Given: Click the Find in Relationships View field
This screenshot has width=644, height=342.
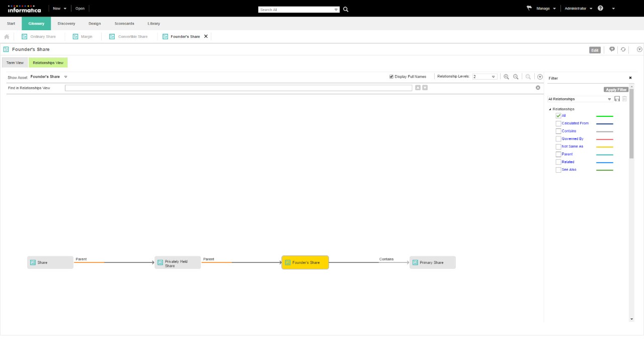Looking at the screenshot, I should point(238,88).
